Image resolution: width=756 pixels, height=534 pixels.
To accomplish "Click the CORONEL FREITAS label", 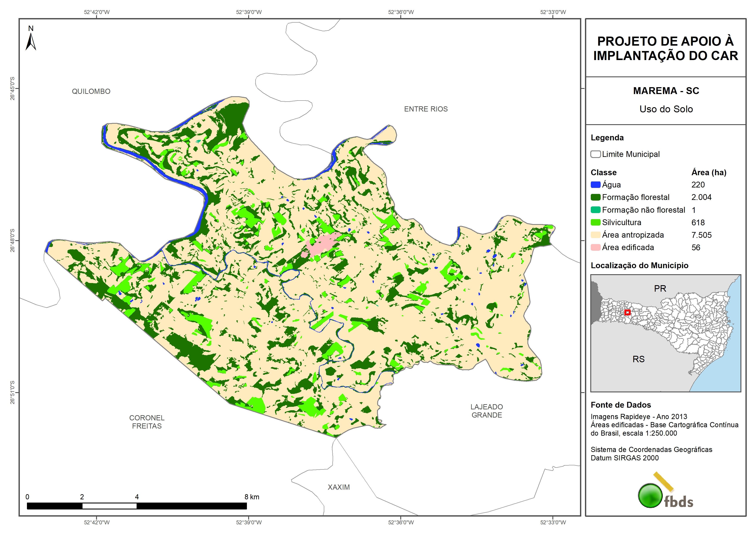I will click(x=147, y=422).
